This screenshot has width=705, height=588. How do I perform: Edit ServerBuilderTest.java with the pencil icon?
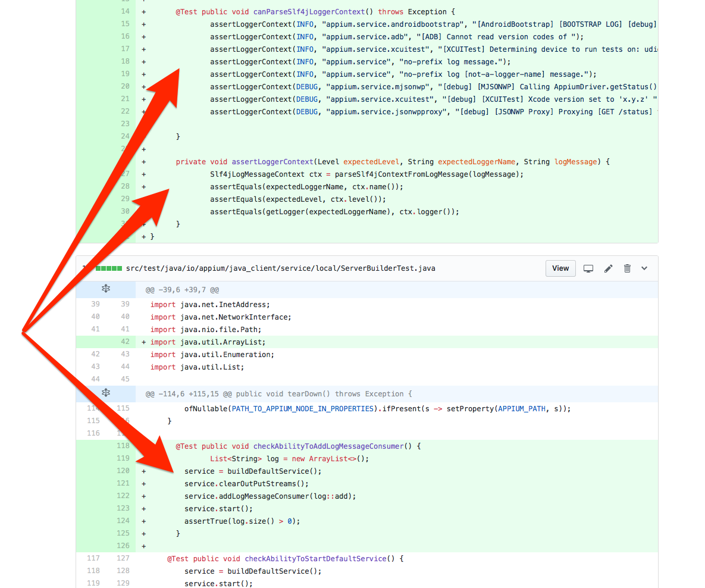point(609,268)
